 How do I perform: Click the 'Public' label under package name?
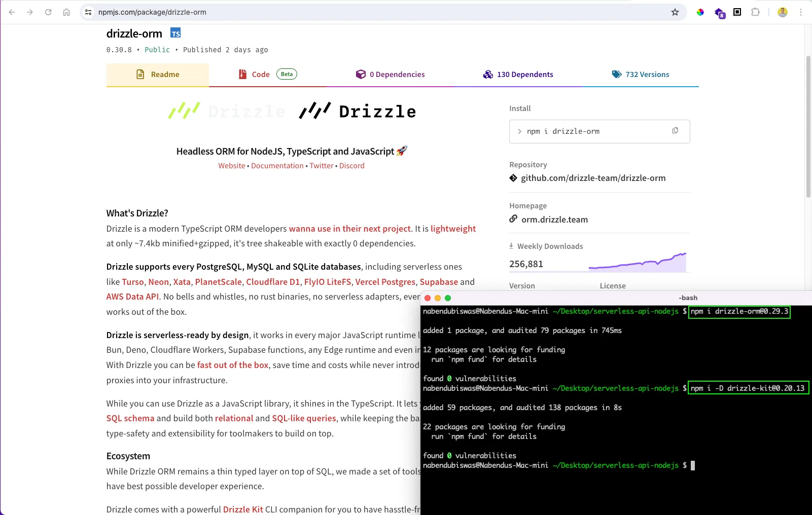click(157, 50)
